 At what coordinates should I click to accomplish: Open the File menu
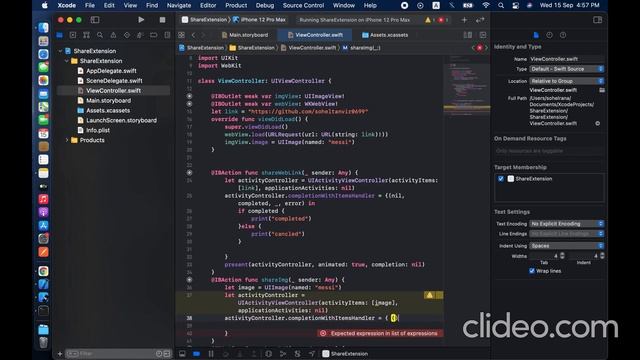90,5
